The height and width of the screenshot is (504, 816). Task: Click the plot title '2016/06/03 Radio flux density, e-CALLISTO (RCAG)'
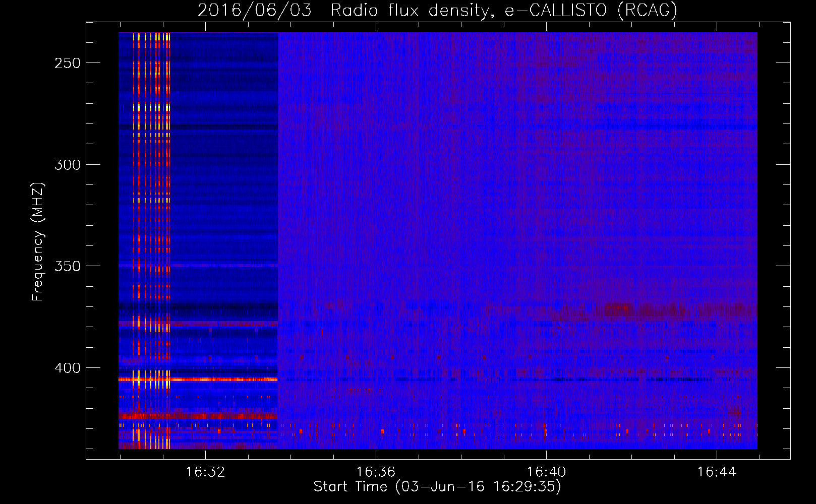click(x=437, y=11)
